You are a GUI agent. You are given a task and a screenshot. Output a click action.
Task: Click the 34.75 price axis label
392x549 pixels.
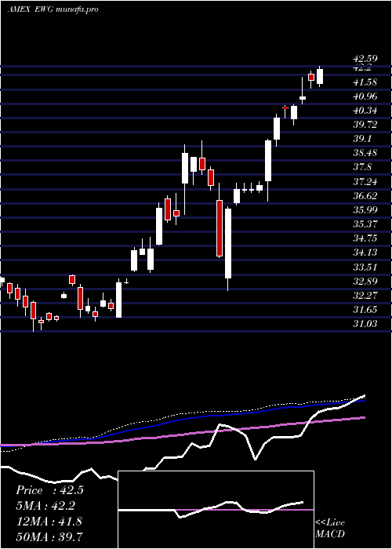[365, 238]
